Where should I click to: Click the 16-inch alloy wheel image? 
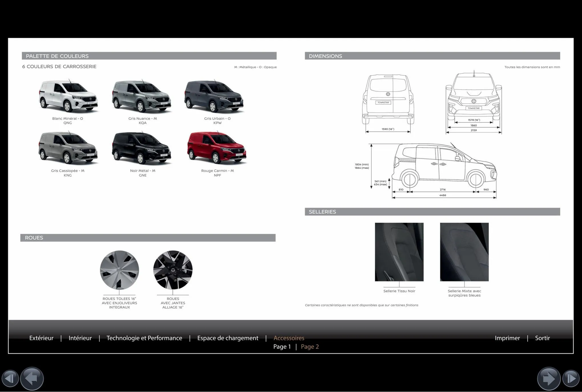(173, 270)
